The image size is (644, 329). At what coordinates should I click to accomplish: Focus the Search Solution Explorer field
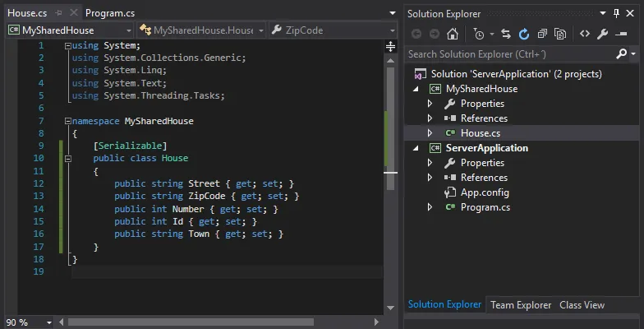click(511, 54)
